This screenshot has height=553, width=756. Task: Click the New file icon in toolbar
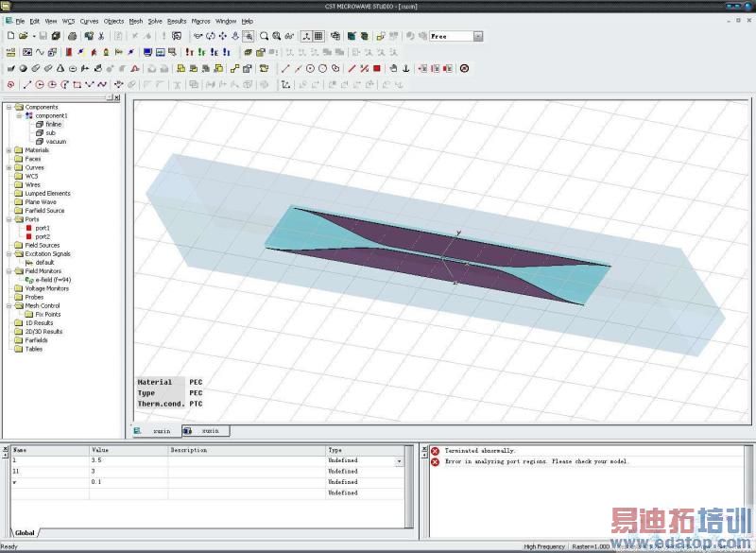(x=9, y=36)
